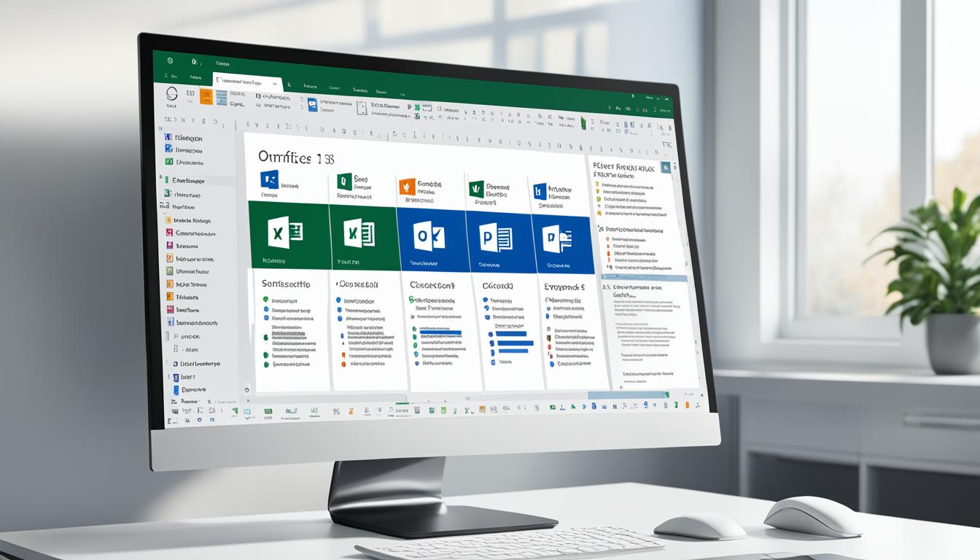Click the small green icon above the K tile
Screen dimensions: 980x560
pos(344,182)
